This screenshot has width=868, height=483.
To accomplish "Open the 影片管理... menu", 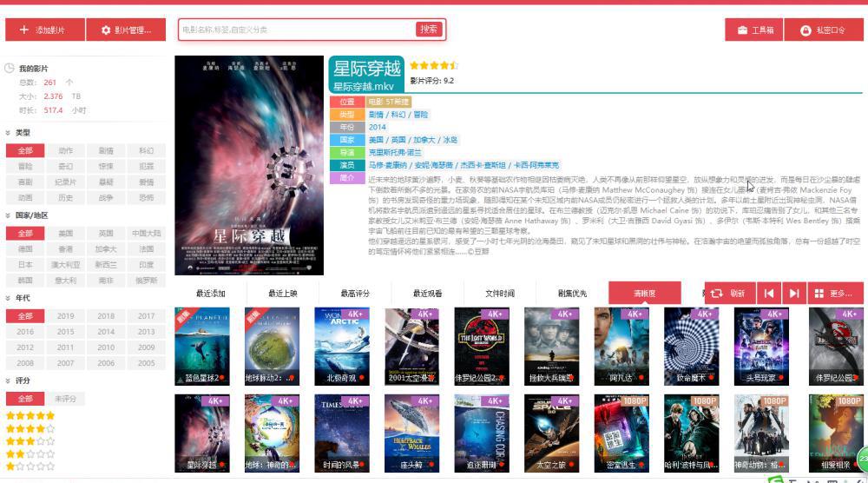I will (126, 30).
